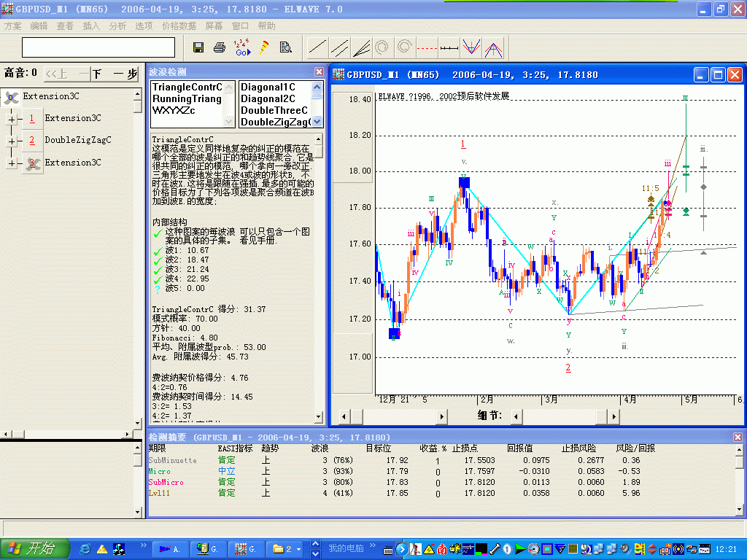747x560 pixels.
Task: Open the print preview magnifier icon
Action: tap(285, 47)
